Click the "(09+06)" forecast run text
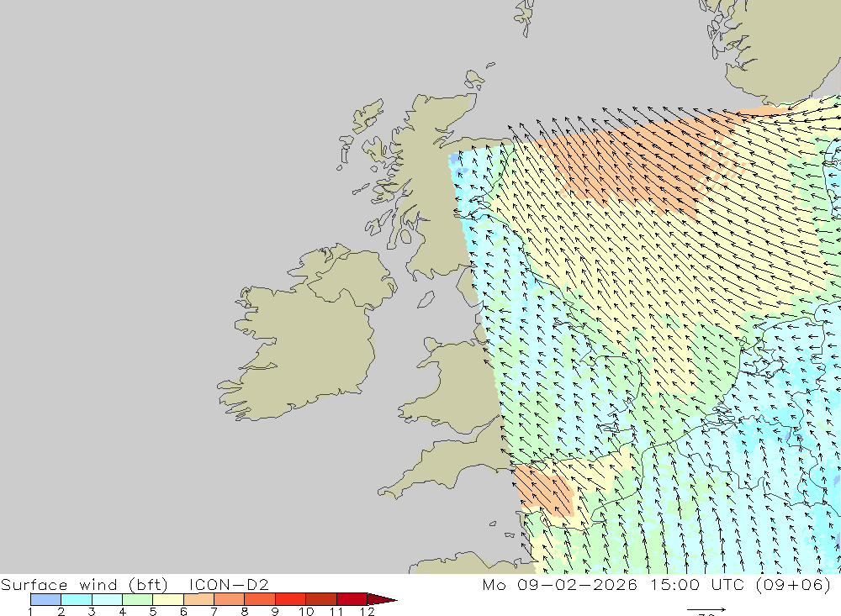The height and width of the screenshot is (616, 841). [x=793, y=584]
